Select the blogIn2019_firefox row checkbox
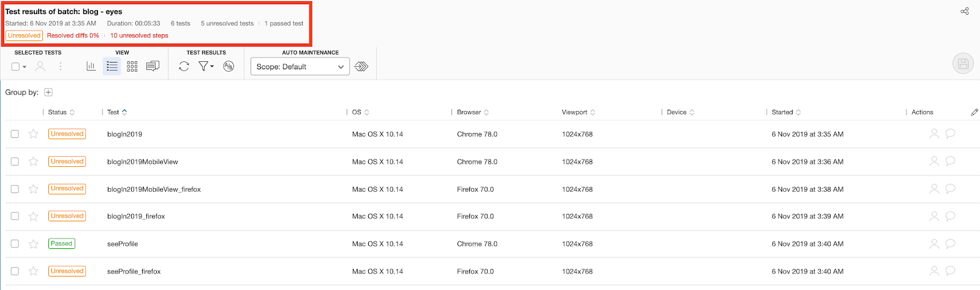980x290 pixels. (15, 216)
